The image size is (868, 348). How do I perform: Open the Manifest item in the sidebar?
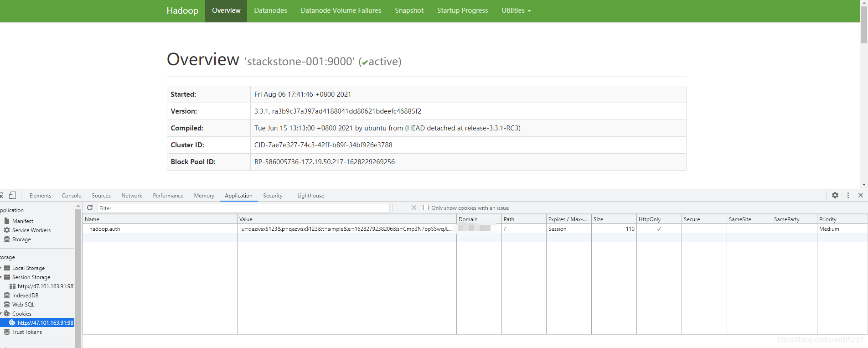(x=23, y=221)
